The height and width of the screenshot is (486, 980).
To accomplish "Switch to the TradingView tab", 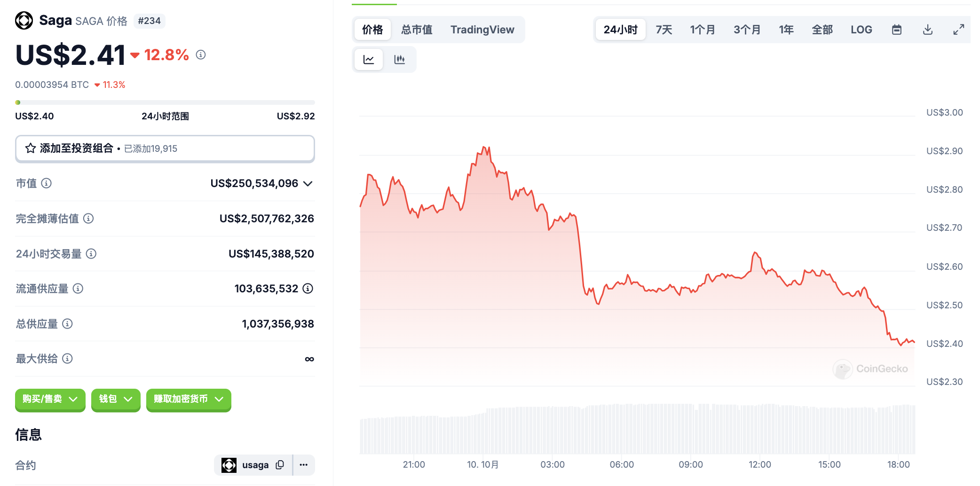I will [482, 30].
